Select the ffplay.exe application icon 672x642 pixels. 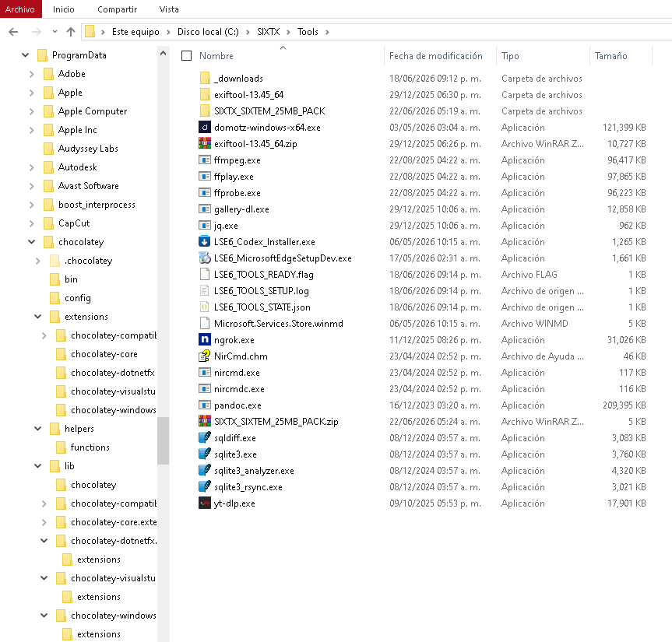[205, 176]
